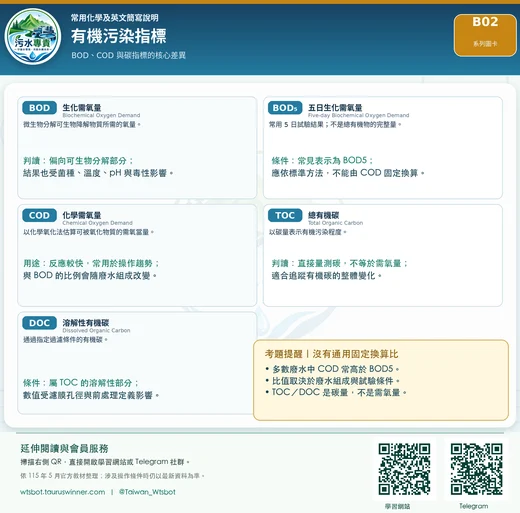Image resolution: width=520 pixels, height=513 pixels.
Task: Click the term 化學需氧量
Action: (x=82, y=215)
